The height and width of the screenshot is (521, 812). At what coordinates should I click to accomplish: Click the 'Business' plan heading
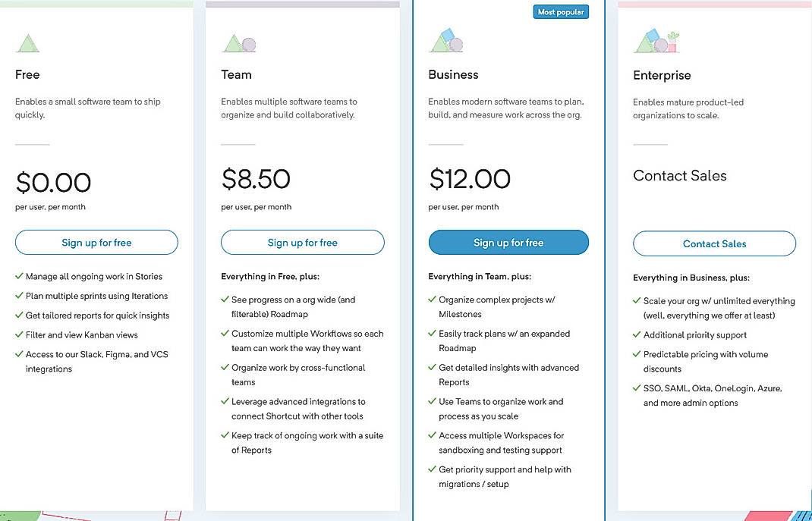(x=453, y=74)
